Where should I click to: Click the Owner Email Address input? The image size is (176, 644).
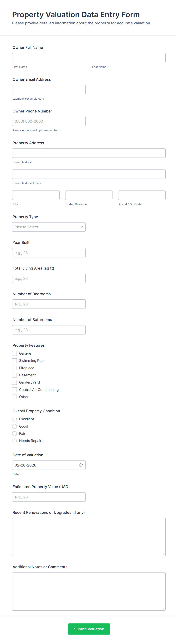point(49,89)
